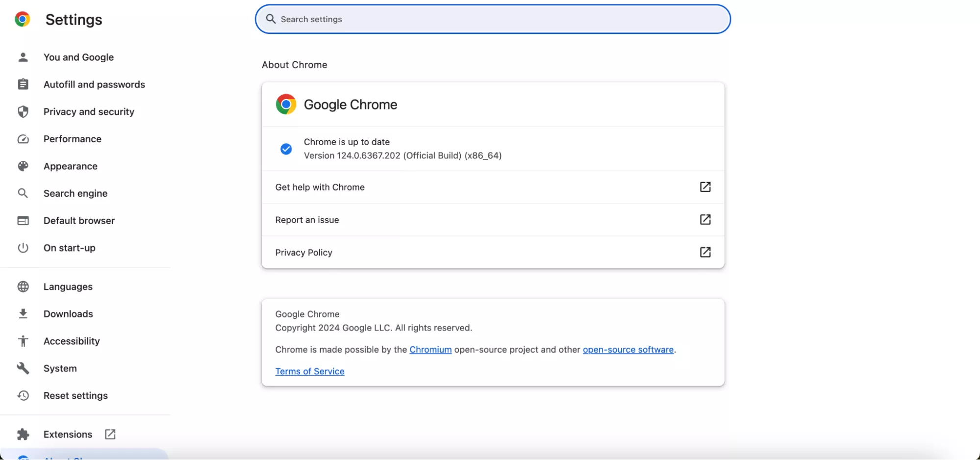The width and height of the screenshot is (980, 460).
Task: Click the globe icon for Languages
Action: [23, 287]
